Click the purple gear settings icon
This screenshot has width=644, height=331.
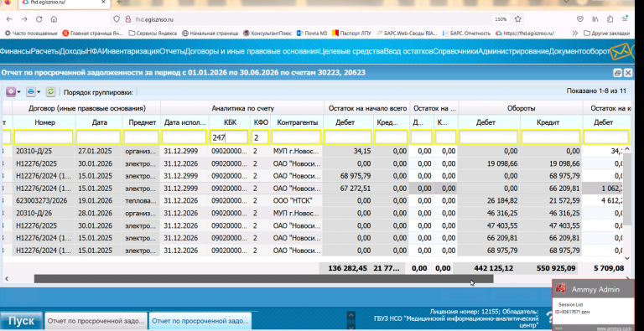pos(10,92)
